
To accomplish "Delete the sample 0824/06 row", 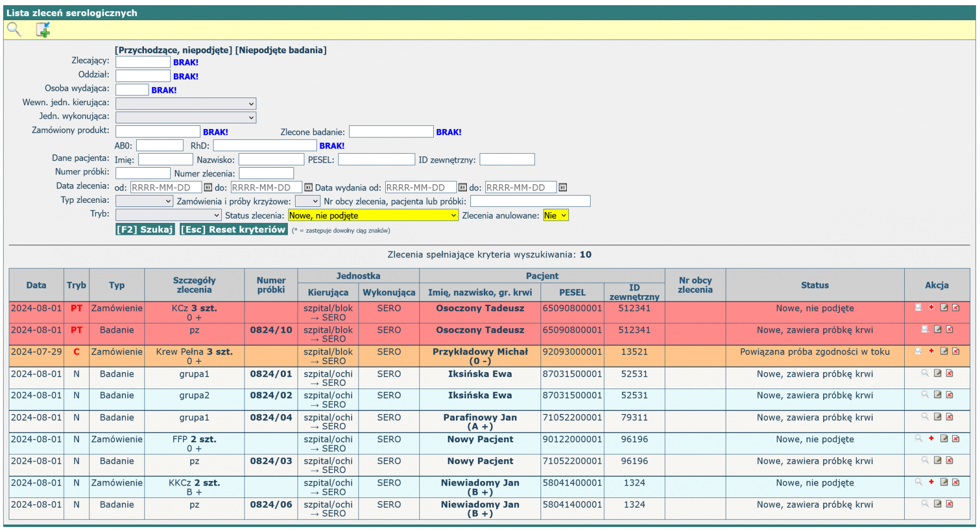I will tap(950, 504).
